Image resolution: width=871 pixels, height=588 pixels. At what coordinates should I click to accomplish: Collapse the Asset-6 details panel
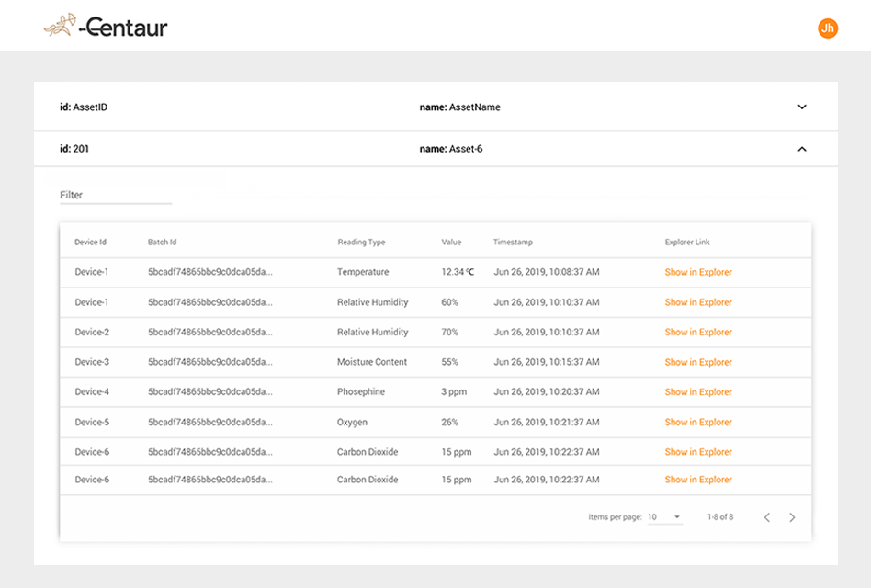tap(802, 148)
